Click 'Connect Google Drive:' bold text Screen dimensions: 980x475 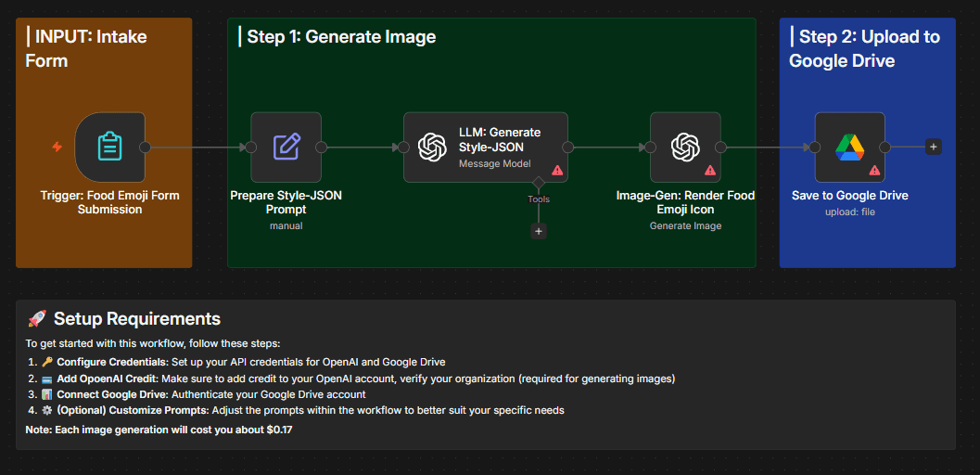[112, 394]
